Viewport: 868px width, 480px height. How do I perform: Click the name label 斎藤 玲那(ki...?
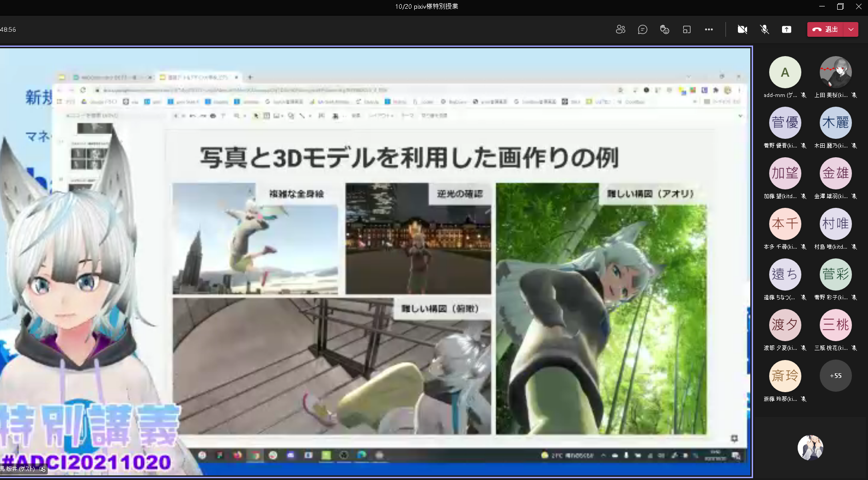pyautogui.click(x=780, y=399)
